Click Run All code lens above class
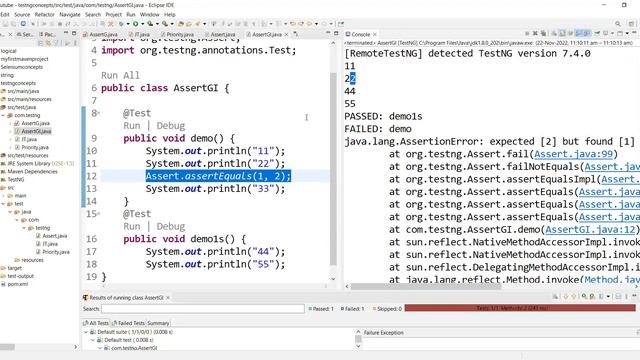The width and height of the screenshot is (640, 360). [120, 76]
